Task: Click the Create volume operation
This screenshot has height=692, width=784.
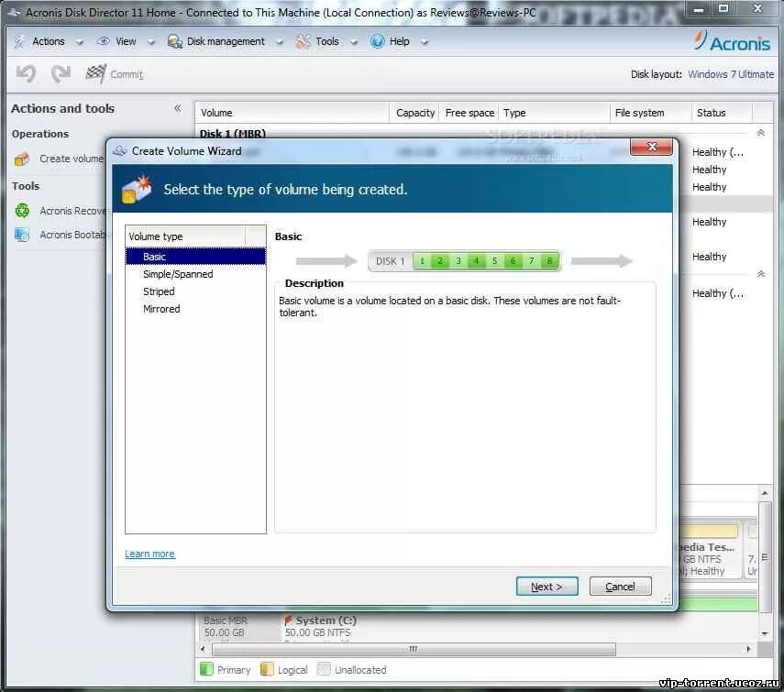Action: (72, 159)
